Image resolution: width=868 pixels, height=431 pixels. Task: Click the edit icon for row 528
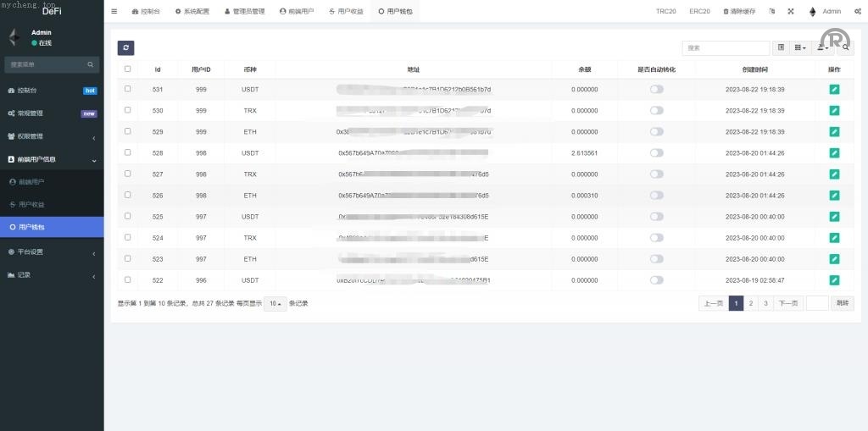click(x=834, y=152)
